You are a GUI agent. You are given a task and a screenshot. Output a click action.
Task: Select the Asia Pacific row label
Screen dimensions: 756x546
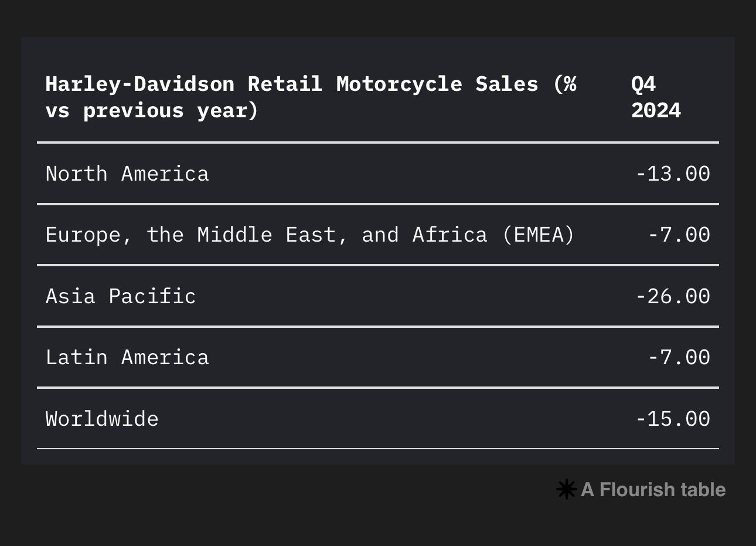tap(121, 296)
